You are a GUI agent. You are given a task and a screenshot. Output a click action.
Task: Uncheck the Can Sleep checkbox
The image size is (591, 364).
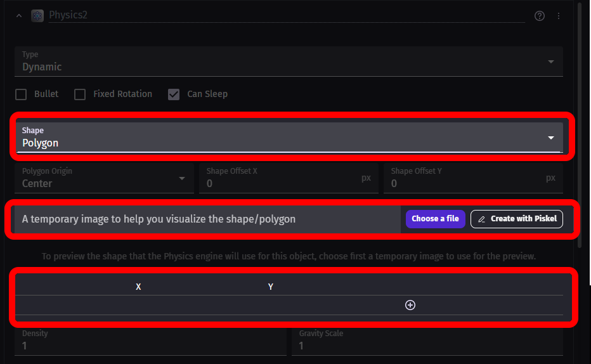tap(174, 94)
